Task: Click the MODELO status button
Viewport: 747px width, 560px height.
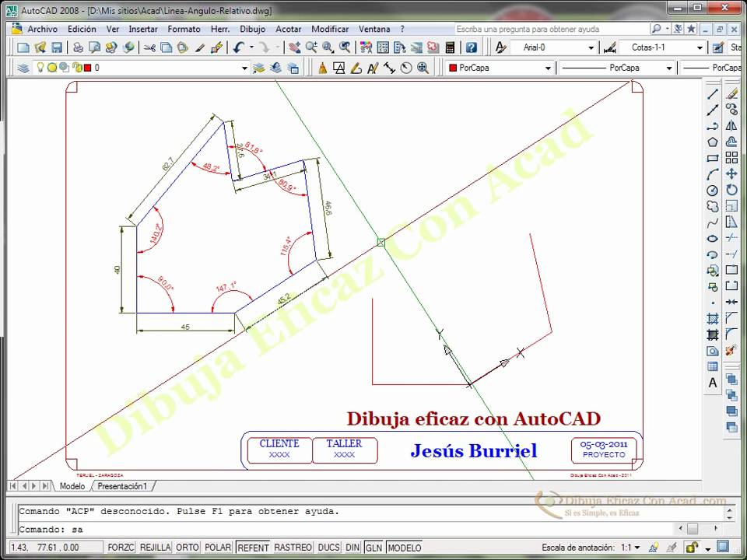Action: [x=405, y=548]
